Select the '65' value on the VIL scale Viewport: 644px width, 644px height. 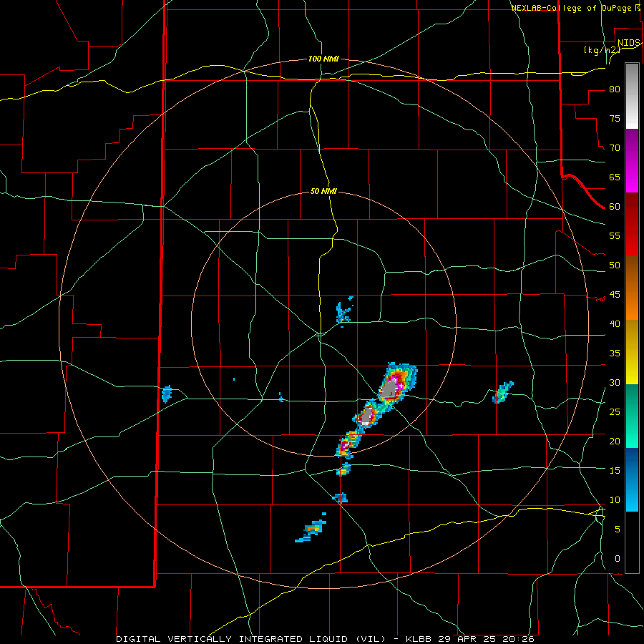pos(615,177)
